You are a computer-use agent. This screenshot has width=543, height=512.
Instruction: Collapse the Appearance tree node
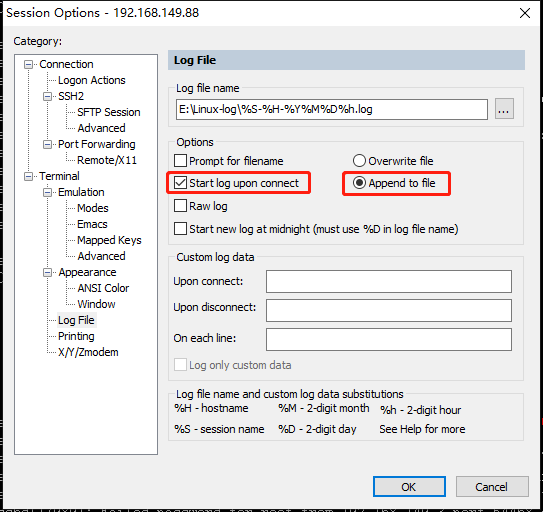point(47,272)
